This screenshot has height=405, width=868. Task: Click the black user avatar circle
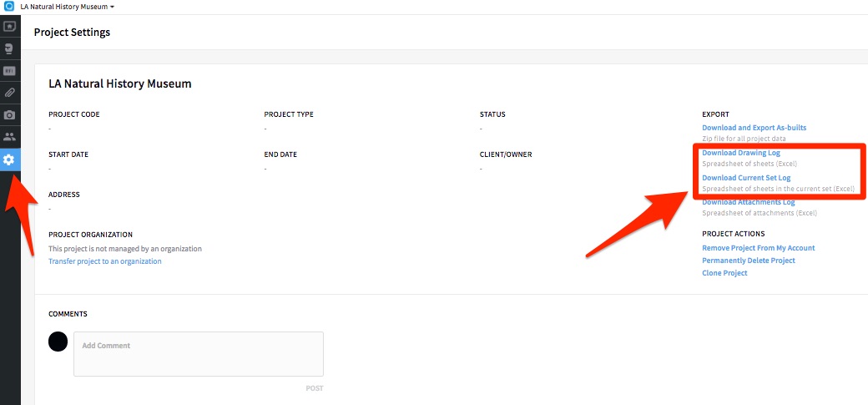(x=58, y=341)
